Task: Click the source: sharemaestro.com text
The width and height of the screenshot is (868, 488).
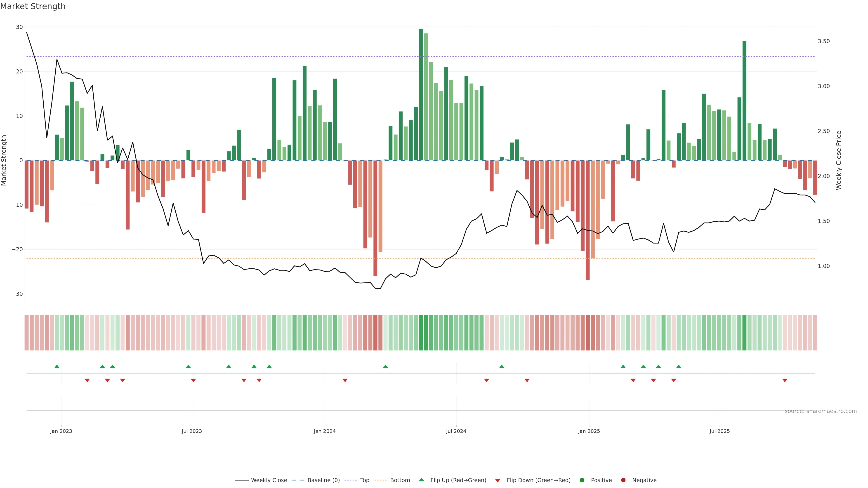Action: [x=821, y=411]
